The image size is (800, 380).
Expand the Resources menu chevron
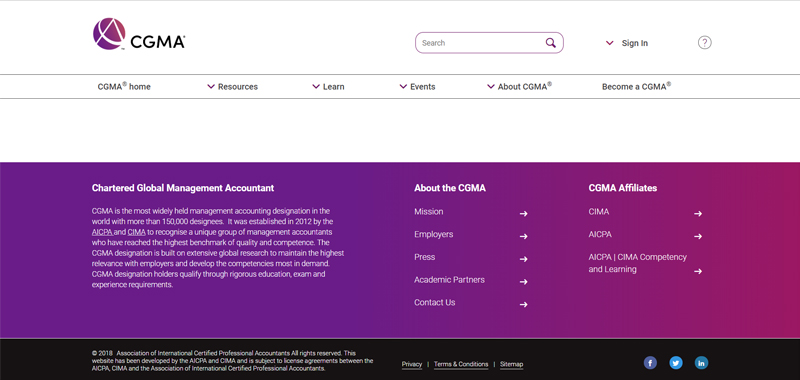point(211,87)
